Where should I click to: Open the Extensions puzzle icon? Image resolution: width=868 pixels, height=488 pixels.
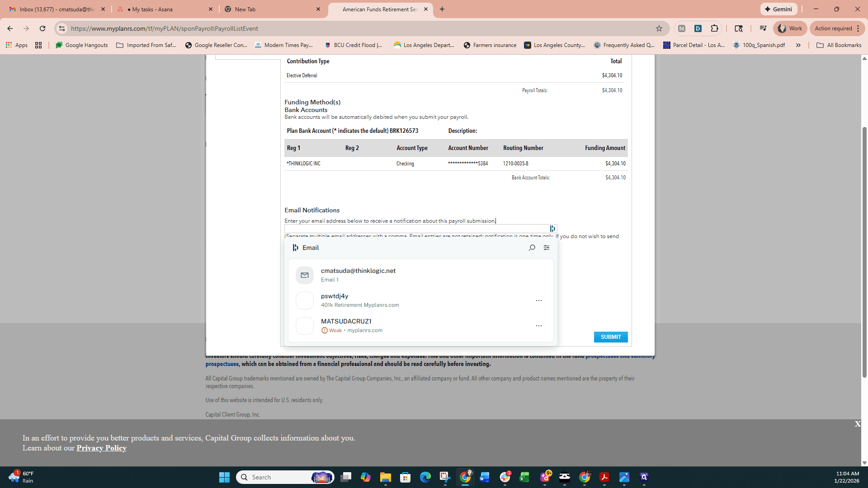click(714, 28)
